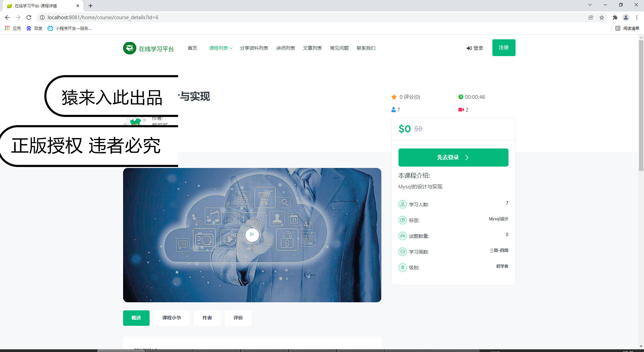Click the 学习人数 icon
644x352 pixels.
click(402, 204)
